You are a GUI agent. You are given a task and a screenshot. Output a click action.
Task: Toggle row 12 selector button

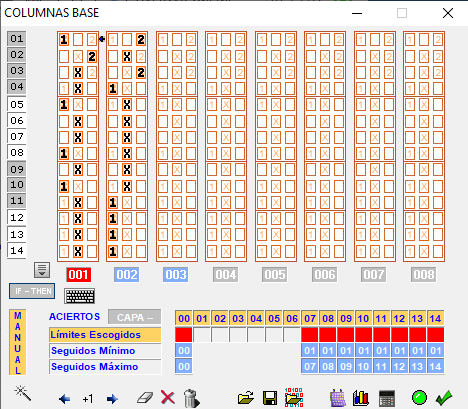coord(17,218)
